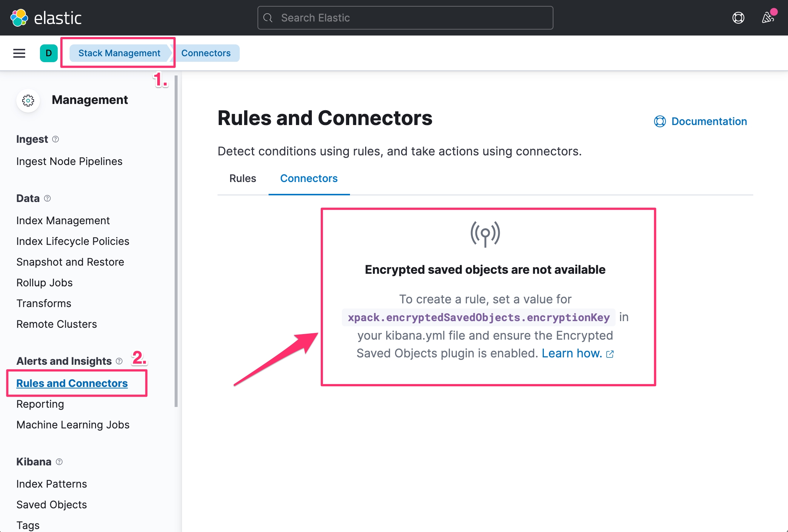The width and height of the screenshot is (788, 532).
Task: Open Saved Objects
Action: (52, 505)
